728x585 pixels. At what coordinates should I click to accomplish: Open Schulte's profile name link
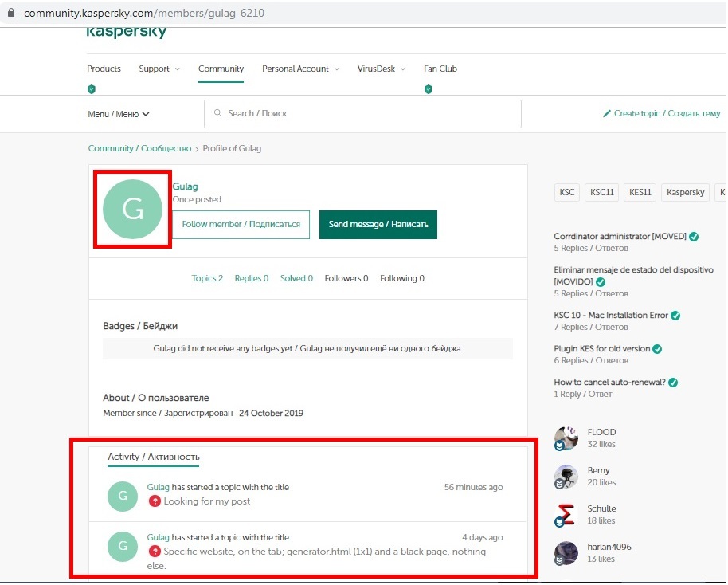[601, 508]
